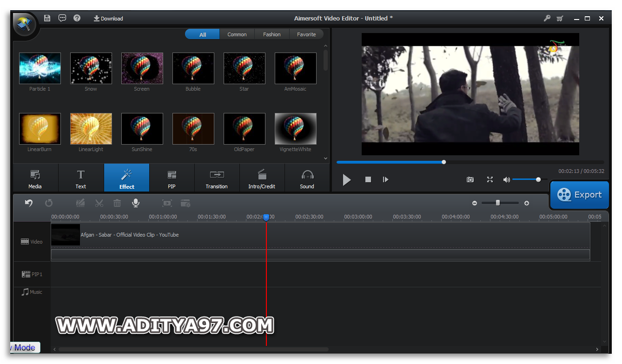Mute the preview speaker icon
622x364 pixels.
pos(506,179)
